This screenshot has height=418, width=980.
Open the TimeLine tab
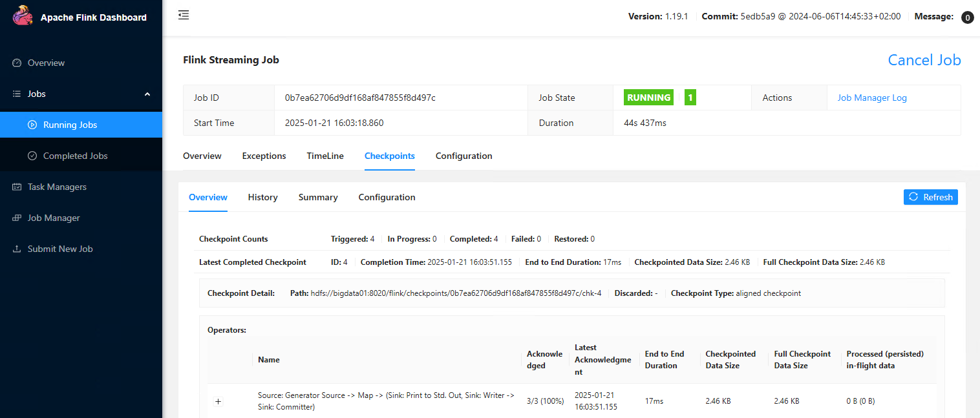point(325,156)
